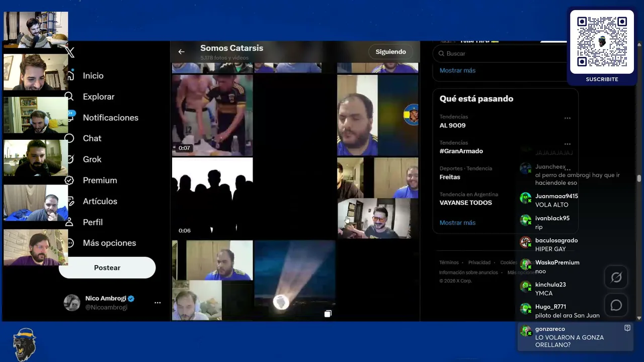
Task: Open the Freitas sports trend
Action: [x=450, y=177]
